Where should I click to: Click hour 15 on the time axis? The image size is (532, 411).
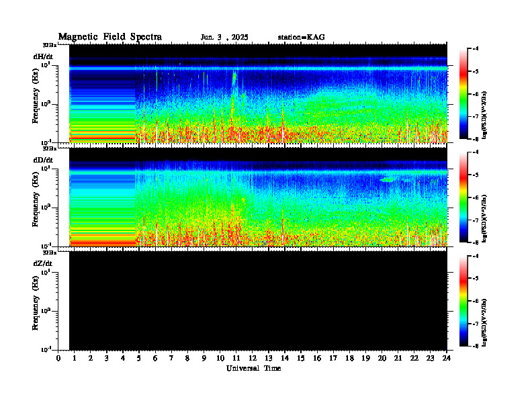[x=301, y=359]
